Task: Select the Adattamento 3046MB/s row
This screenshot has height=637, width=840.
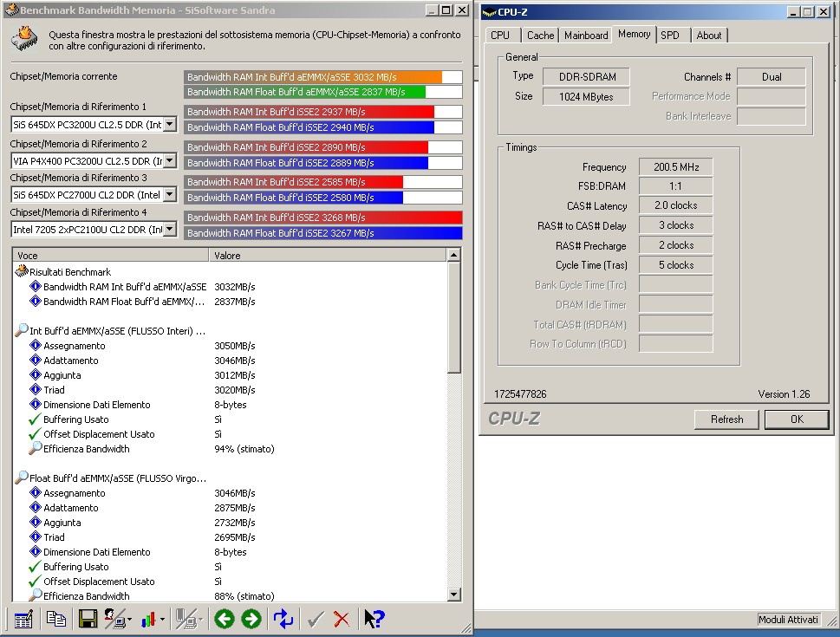Action: point(229,361)
